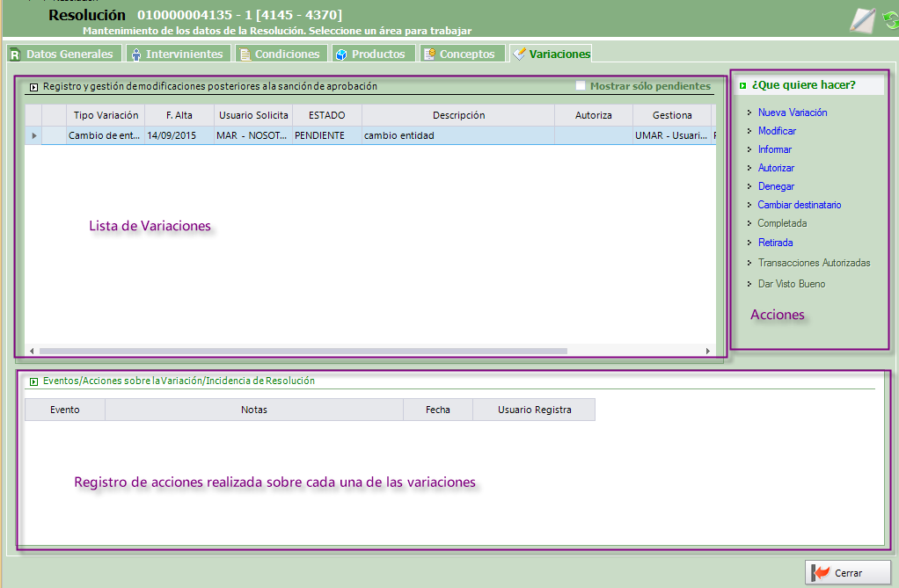Click the Nueva Variación link
The image size is (899, 588).
coord(793,113)
